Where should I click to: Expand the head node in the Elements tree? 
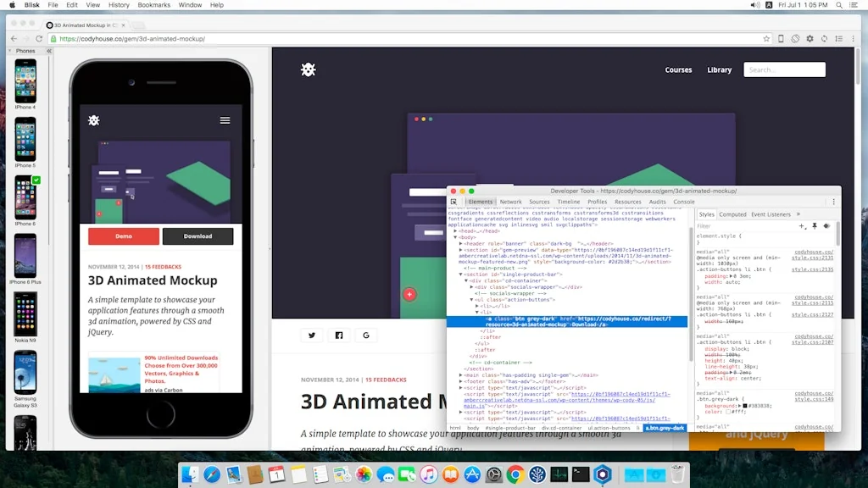click(455, 230)
